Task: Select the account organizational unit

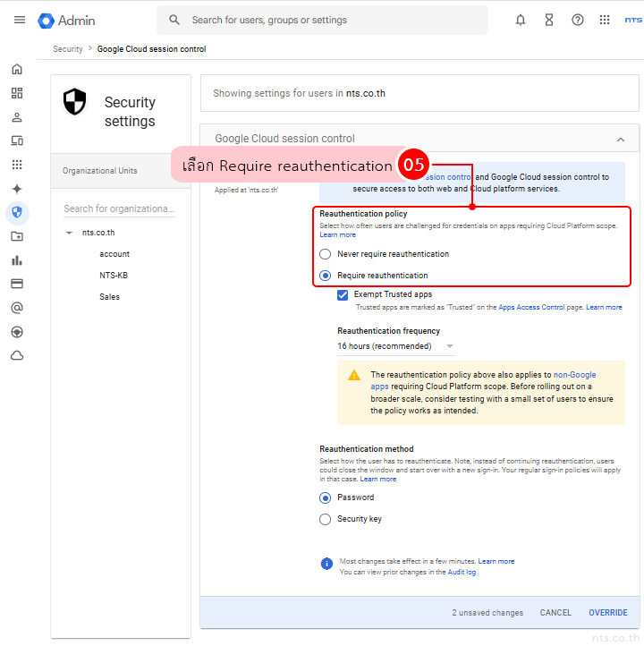Action: click(x=114, y=254)
